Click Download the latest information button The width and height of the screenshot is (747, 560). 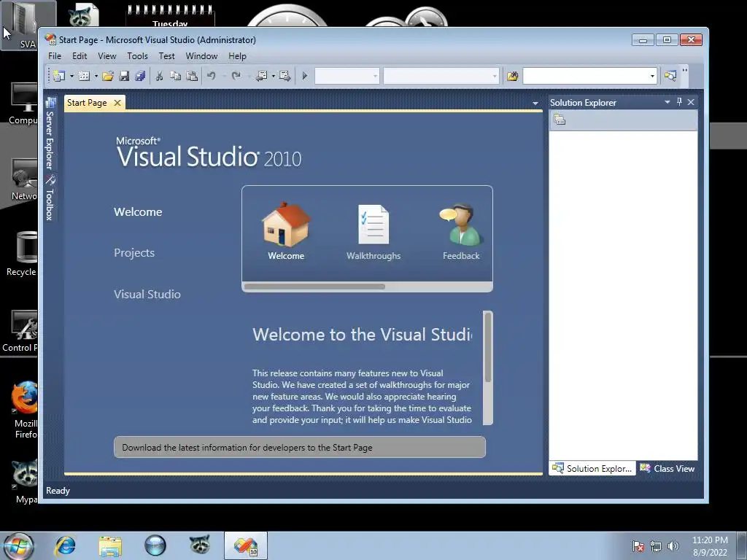pos(300,448)
